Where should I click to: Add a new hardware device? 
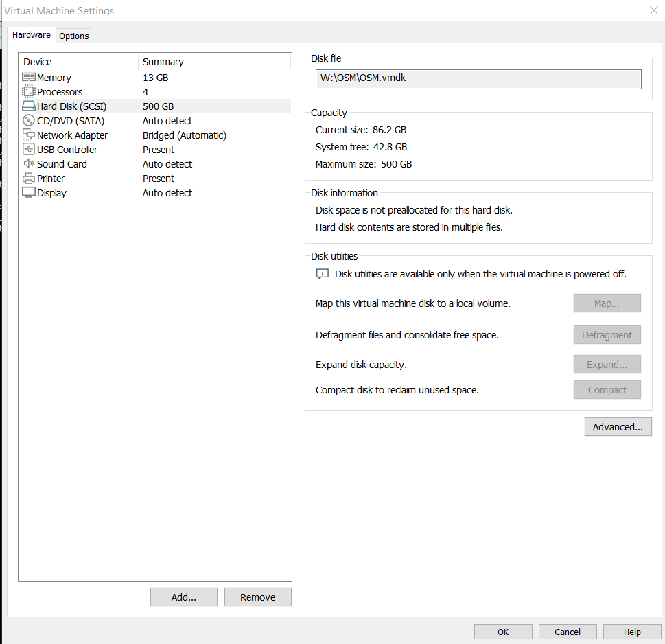point(184,597)
